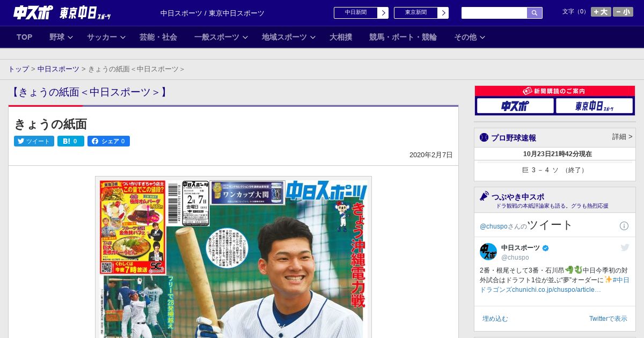Viewport: 644px width, 338px height.
Task: Decrease text size with －小 button
Action: 623,12
